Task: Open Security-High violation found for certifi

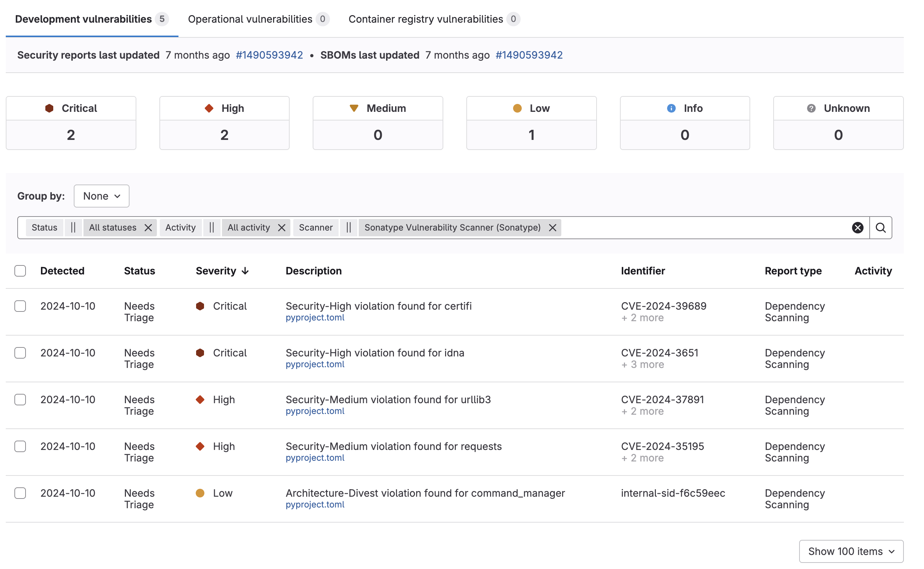Action: (379, 306)
